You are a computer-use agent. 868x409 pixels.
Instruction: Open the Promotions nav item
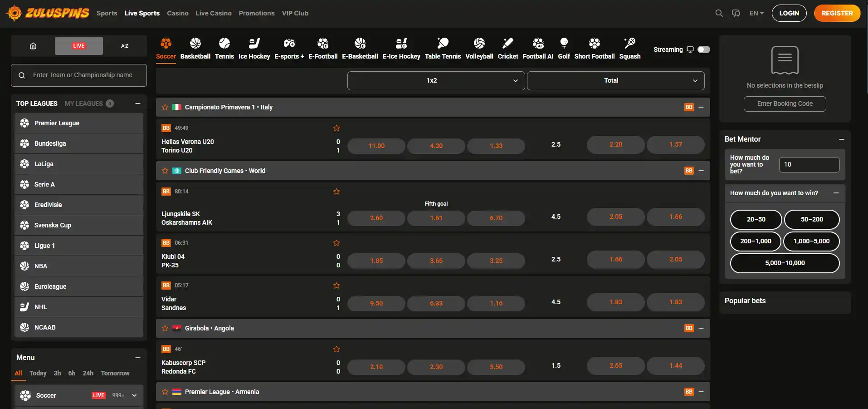(257, 13)
